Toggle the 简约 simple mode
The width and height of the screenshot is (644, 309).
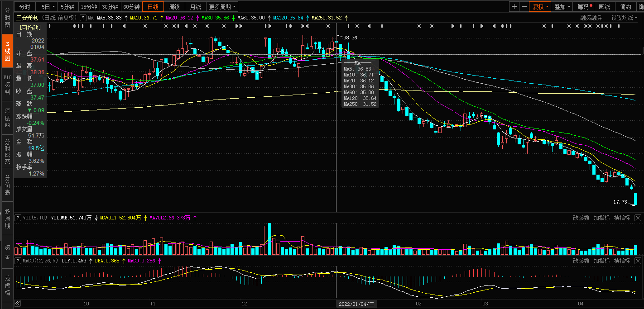(625, 7)
